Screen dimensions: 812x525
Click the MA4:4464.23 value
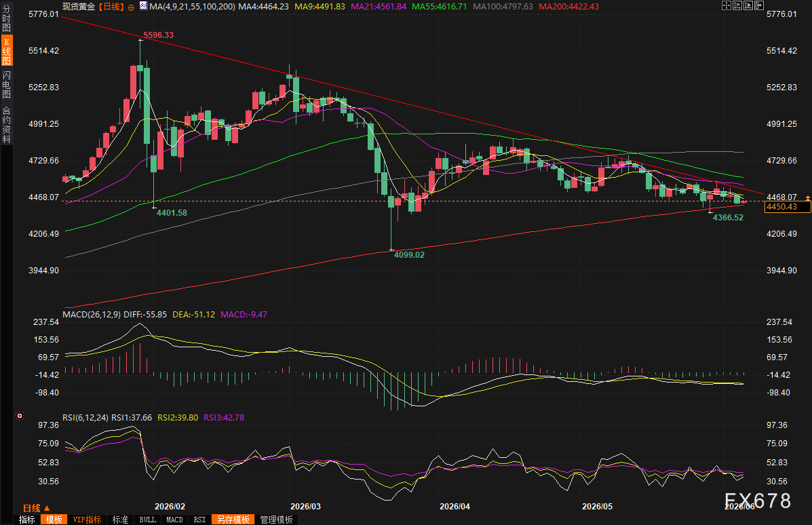(264, 7)
